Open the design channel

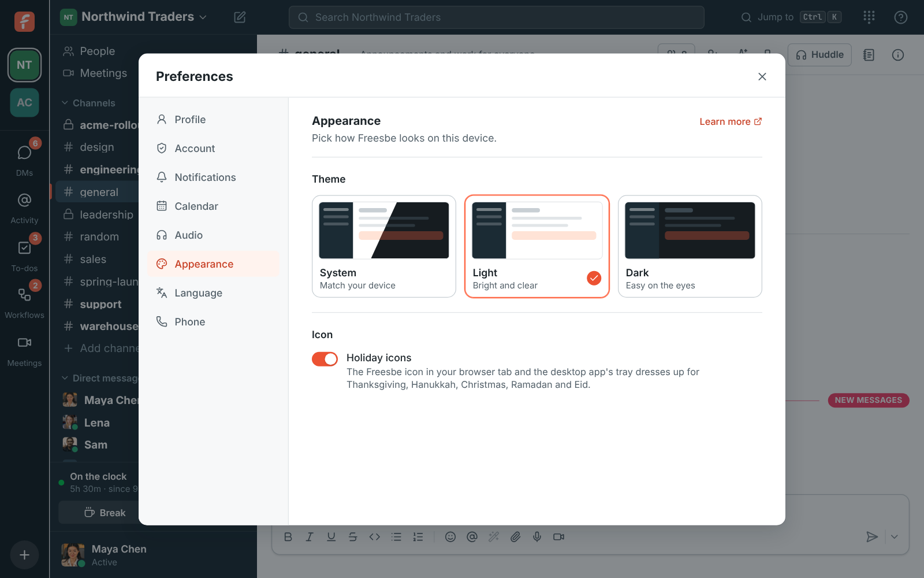(97, 147)
